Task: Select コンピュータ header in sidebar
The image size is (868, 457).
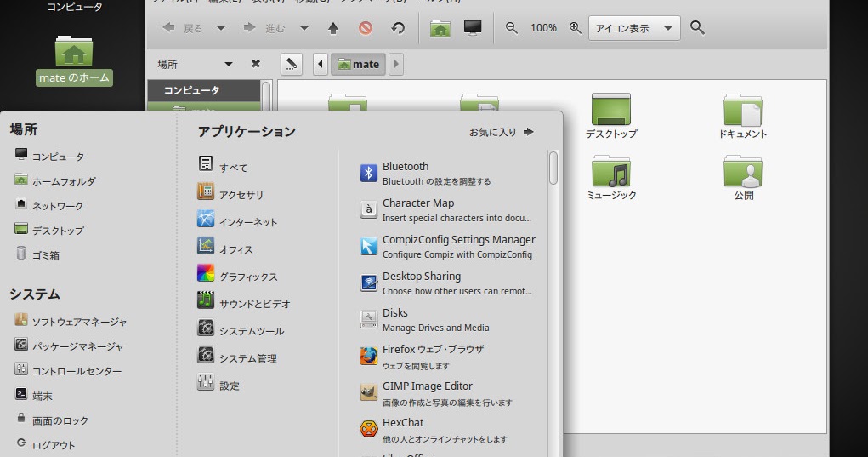Action: click(x=204, y=90)
